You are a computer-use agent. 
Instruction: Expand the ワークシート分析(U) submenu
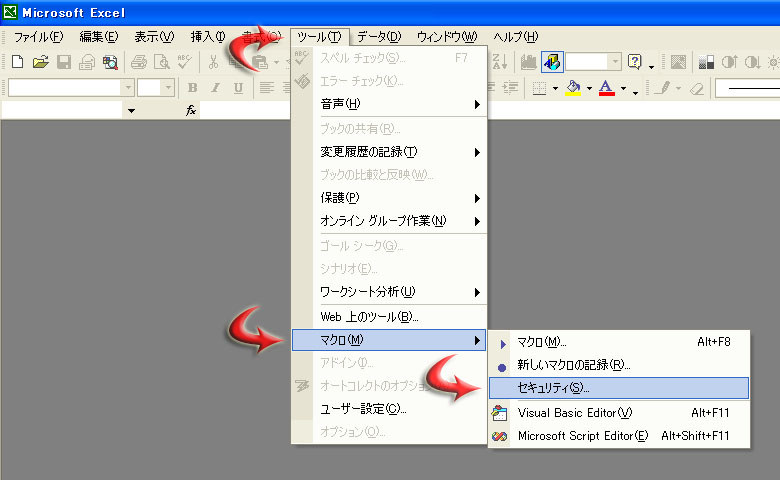tap(389, 292)
